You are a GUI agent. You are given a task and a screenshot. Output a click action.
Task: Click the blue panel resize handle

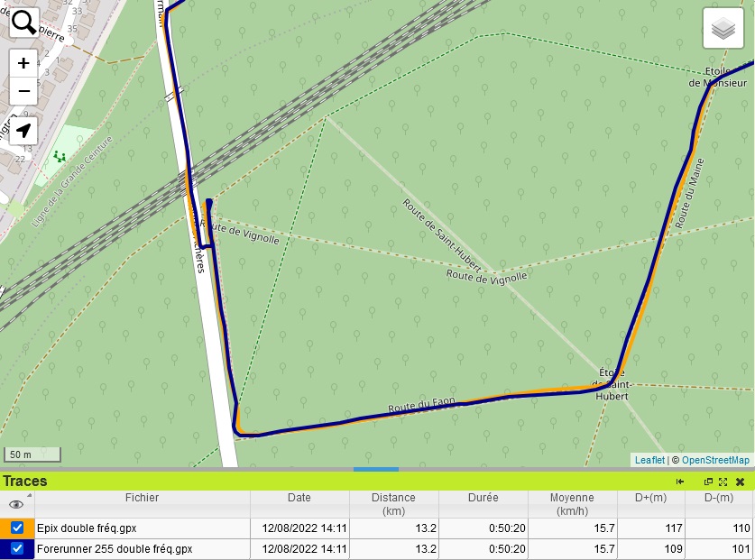(x=376, y=469)
